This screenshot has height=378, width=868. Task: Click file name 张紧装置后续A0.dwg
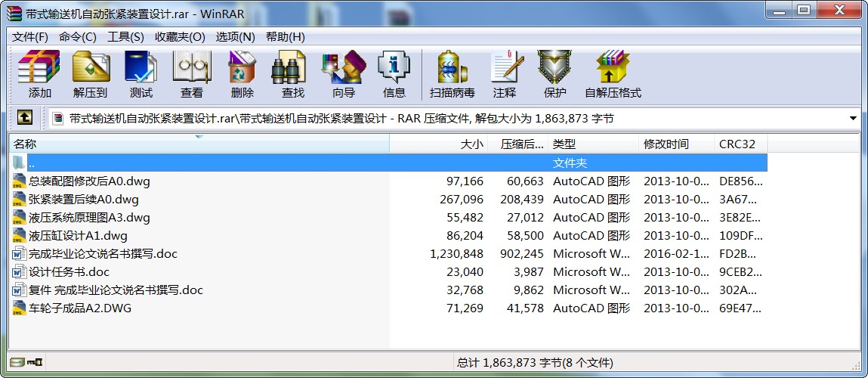click(x=84, y=199)
